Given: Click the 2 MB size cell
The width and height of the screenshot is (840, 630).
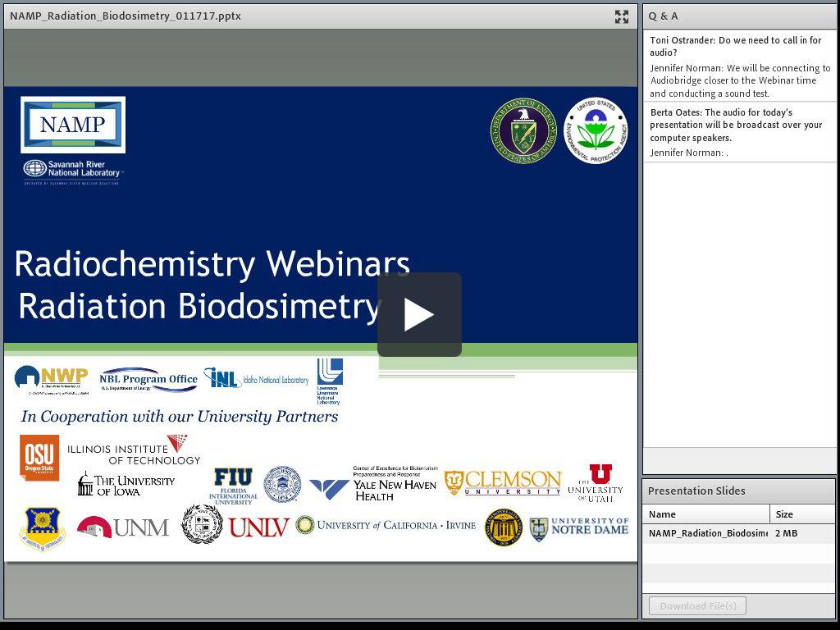Looking at the screenshot, I should pos(786,533).
